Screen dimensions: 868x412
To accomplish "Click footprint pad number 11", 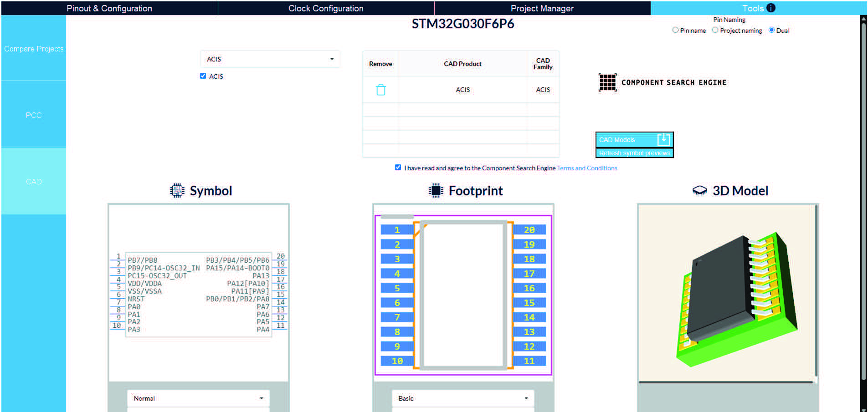I will 529,361.
